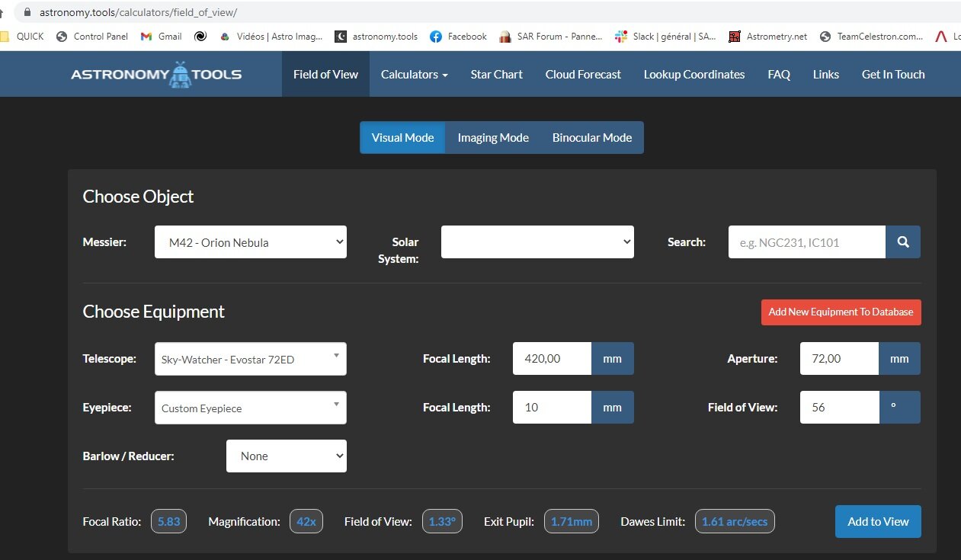Image resolution: width=961 pixels, height=560 pixels.
Task: Open the FAQ page
Action: point(779,74)
